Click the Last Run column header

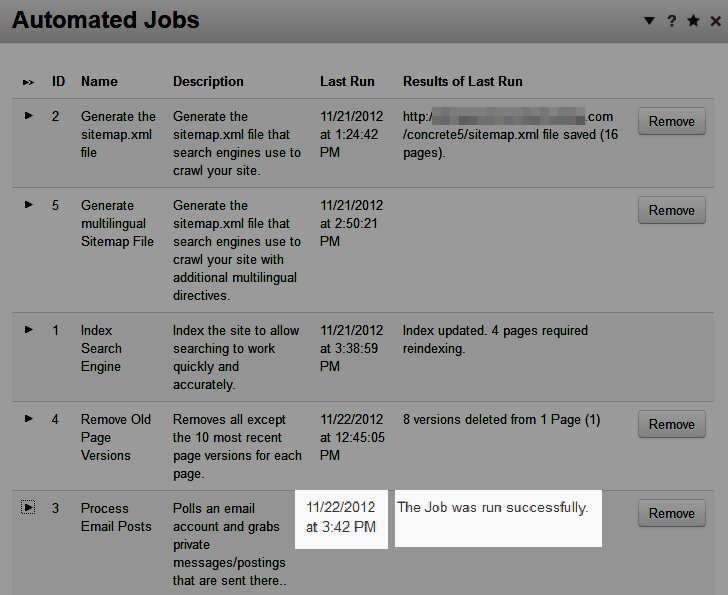point(347,82)
